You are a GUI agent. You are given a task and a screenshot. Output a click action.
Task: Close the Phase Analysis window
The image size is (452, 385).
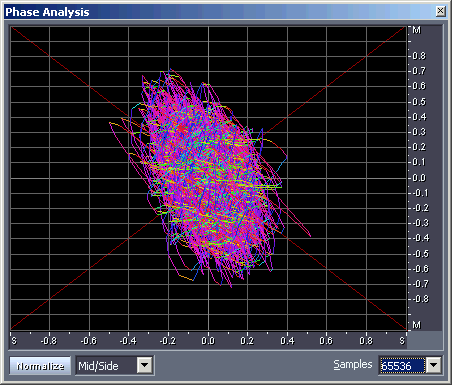click(x=440, y=11)
